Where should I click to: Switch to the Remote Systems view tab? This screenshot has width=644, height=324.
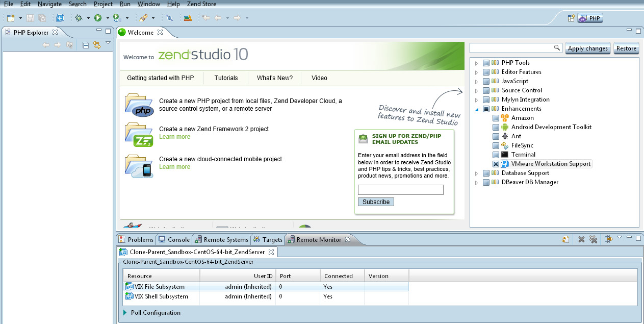point(222,239)
